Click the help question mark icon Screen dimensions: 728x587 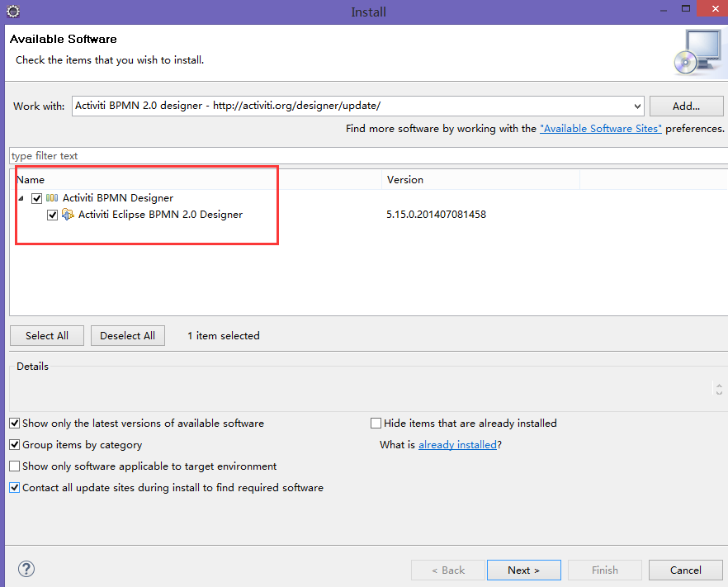tap(26, 569)
